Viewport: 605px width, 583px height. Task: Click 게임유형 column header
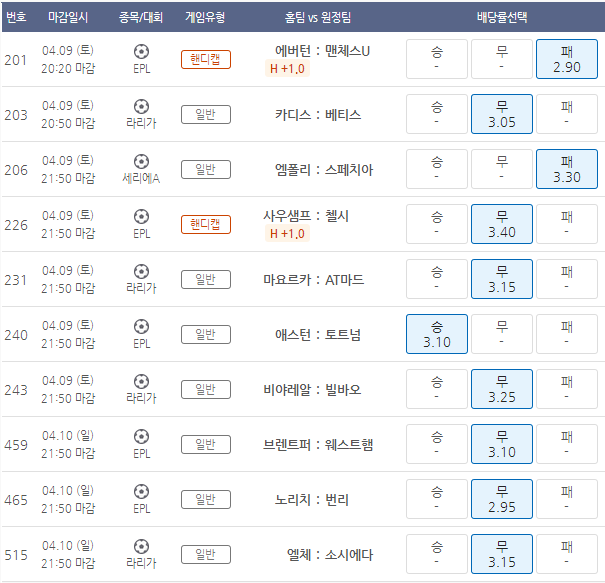click(x=205, y=17)
